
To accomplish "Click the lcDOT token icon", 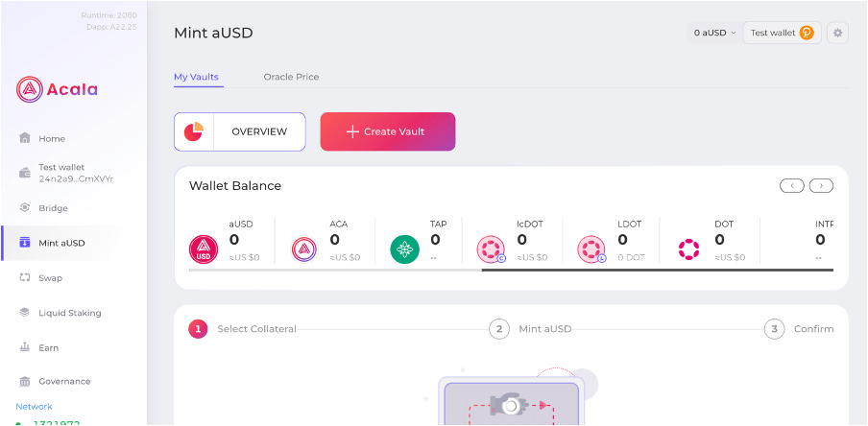I will click(491, 249).
